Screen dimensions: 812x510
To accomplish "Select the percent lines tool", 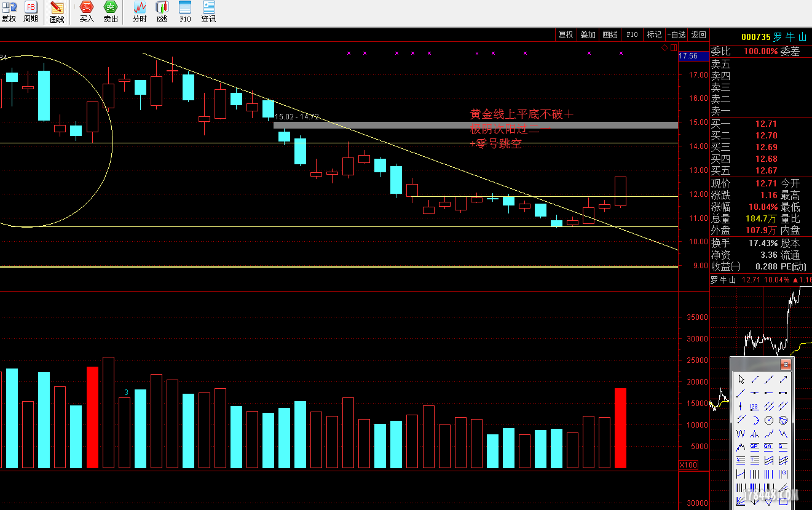I will pyautogui.click(x=741, y=460).
